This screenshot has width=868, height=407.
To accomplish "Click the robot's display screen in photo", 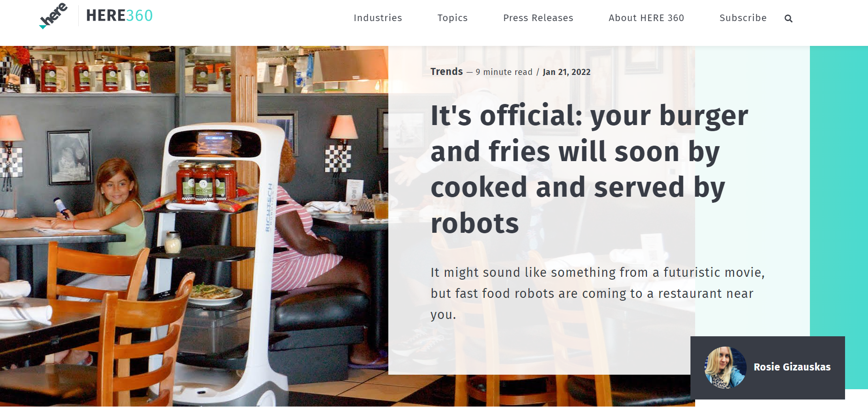I will 215,143.
